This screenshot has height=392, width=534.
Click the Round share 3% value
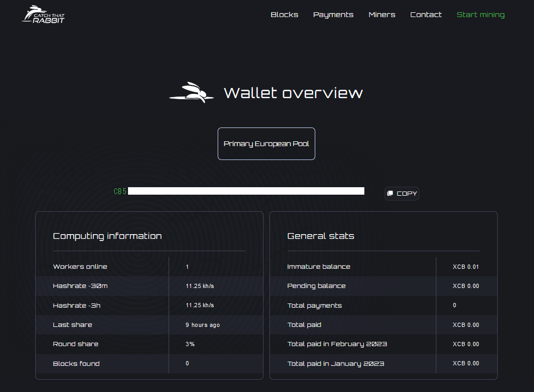pyautogui.click(x=190, y=345)
